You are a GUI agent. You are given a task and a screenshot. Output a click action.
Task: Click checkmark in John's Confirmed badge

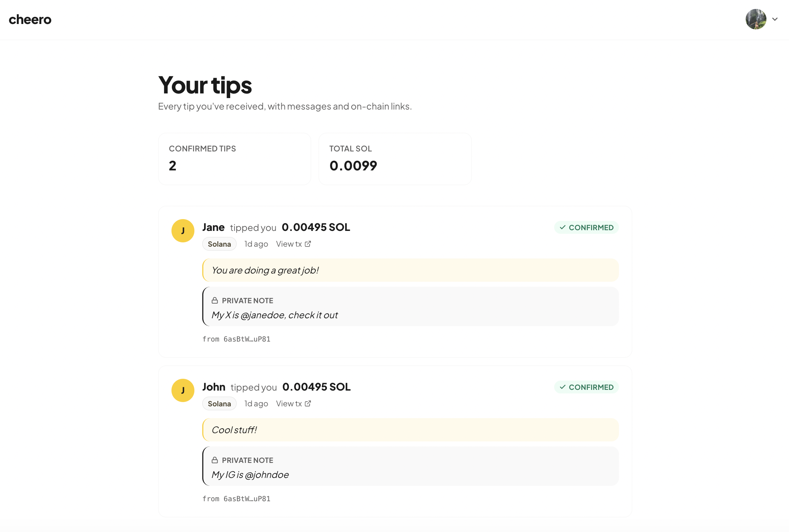click(563, 387)
